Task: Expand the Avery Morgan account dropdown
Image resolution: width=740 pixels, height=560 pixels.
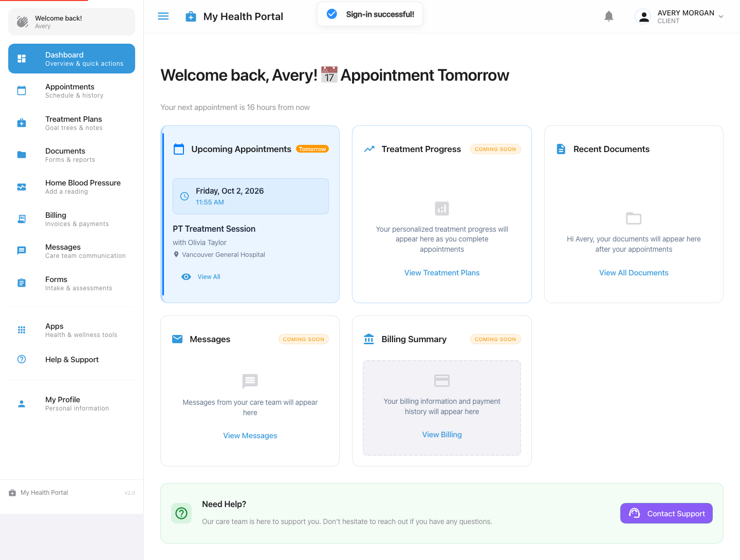Action: coord(680,16)
